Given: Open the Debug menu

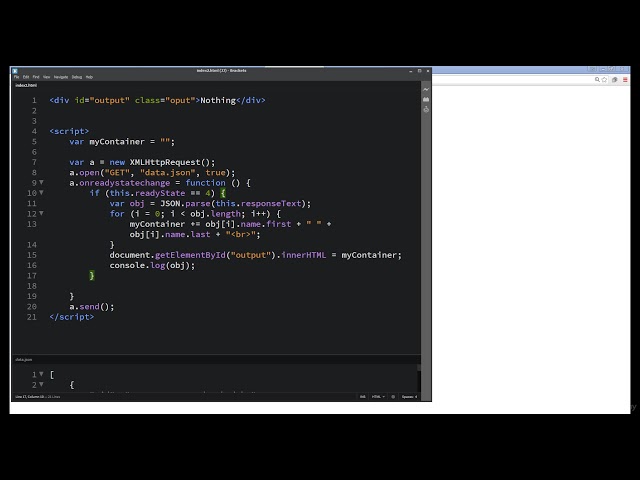Looking at the screenshot, I should 77,77.
